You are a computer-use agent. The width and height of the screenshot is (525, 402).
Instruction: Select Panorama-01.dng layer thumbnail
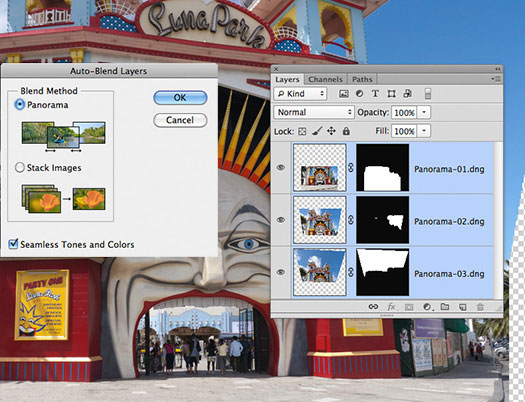(319, 168)
